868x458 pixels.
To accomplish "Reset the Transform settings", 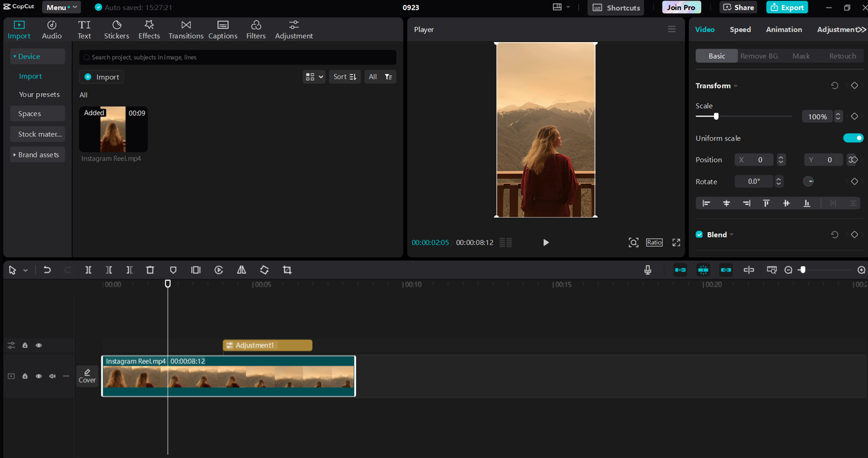I will point(835,85).
